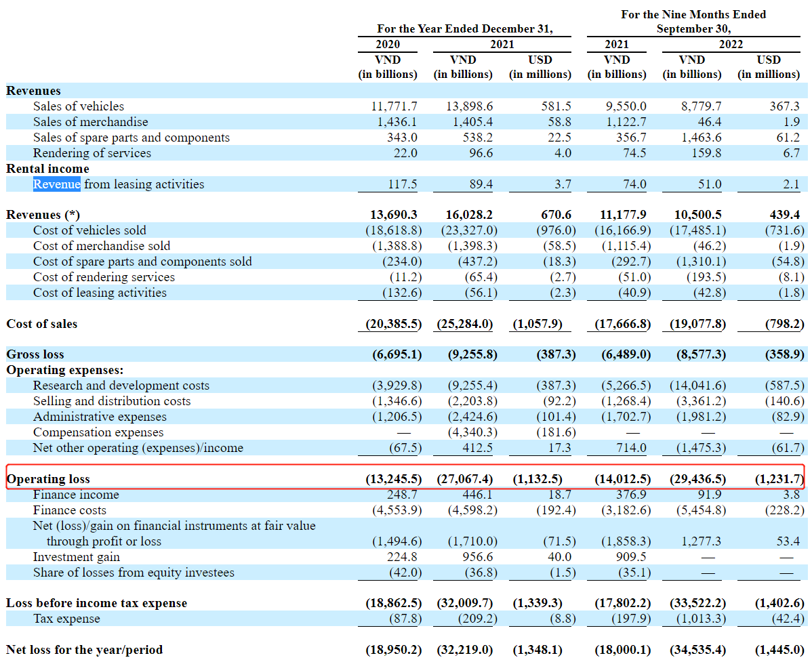
Task: Select the "Finance costs" row label
Action: pos(70,510)
